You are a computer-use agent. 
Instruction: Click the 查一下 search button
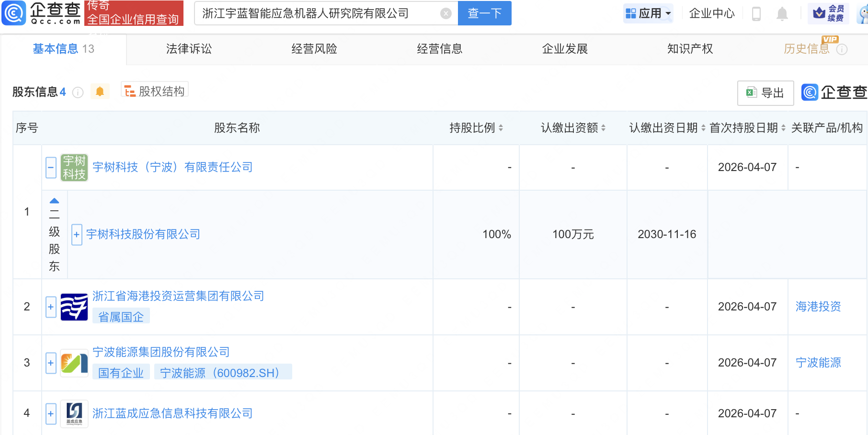point(484,13)
